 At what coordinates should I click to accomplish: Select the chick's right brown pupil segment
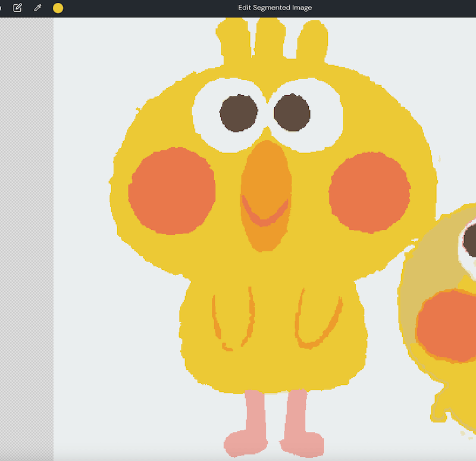click(x=292, y=111)
